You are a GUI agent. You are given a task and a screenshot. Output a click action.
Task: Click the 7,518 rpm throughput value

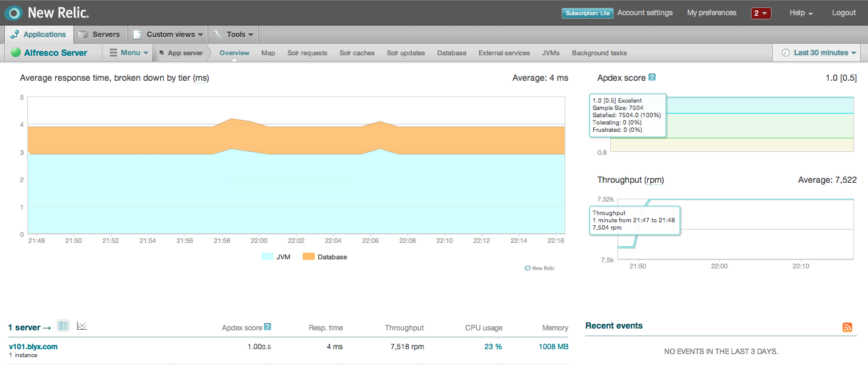[x=407, y=347]
